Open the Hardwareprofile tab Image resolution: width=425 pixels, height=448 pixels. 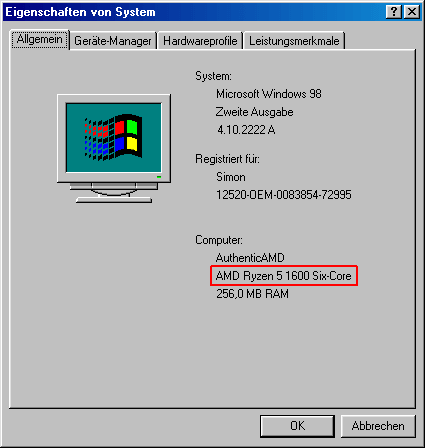click(200, 41)
